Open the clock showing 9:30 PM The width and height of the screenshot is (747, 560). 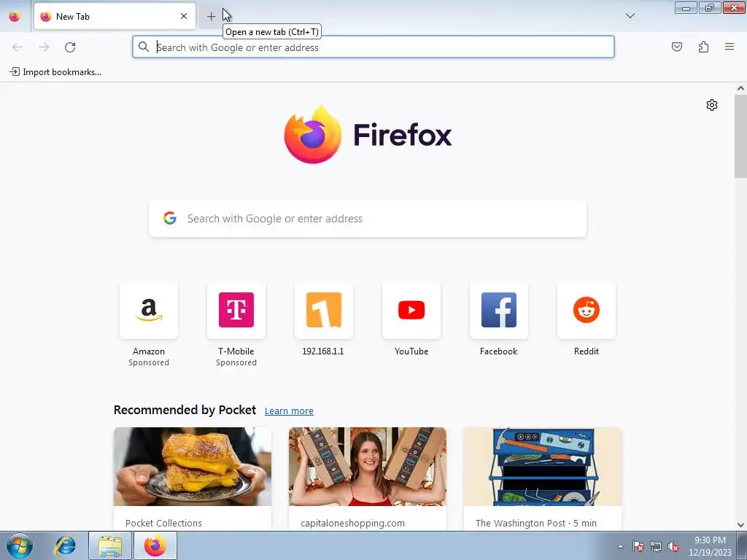[710, 546]
